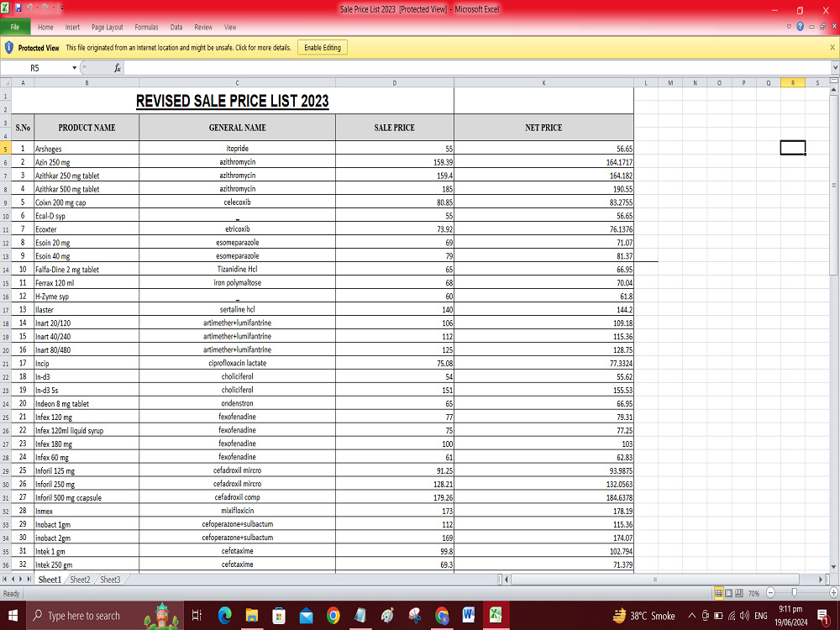Image resolution: width=840 pixels, height=630 pixels.
Task: Select column R header
Action: [793, 82]
